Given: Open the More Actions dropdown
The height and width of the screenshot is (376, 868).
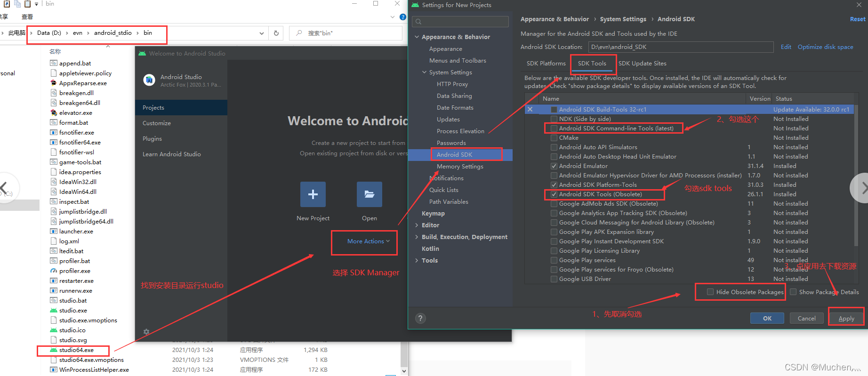Looking at the screenshot, I should point(369,241).
